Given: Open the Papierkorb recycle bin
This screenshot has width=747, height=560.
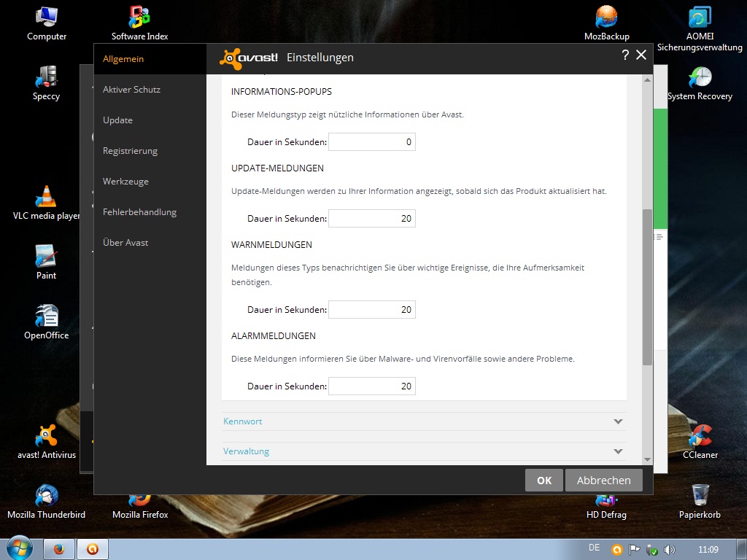Looking at the screenshot, I should [700, 502].
